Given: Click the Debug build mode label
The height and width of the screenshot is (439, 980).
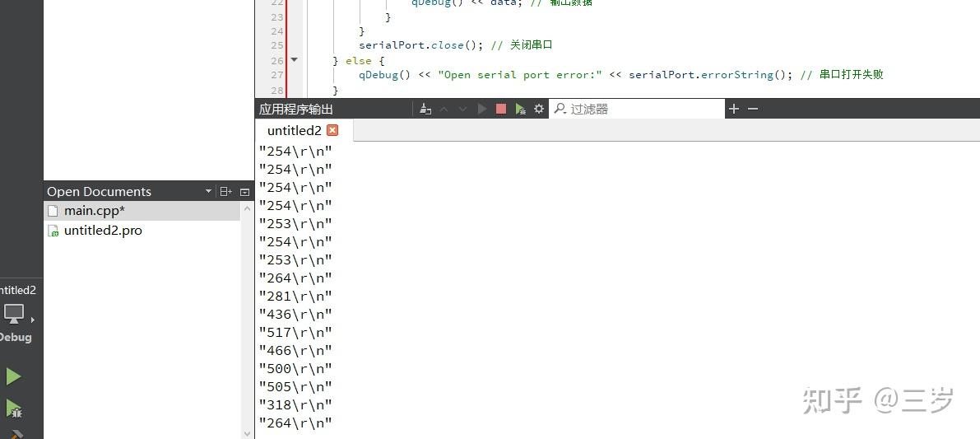Looking at the screenshot, I should [15, 336].
